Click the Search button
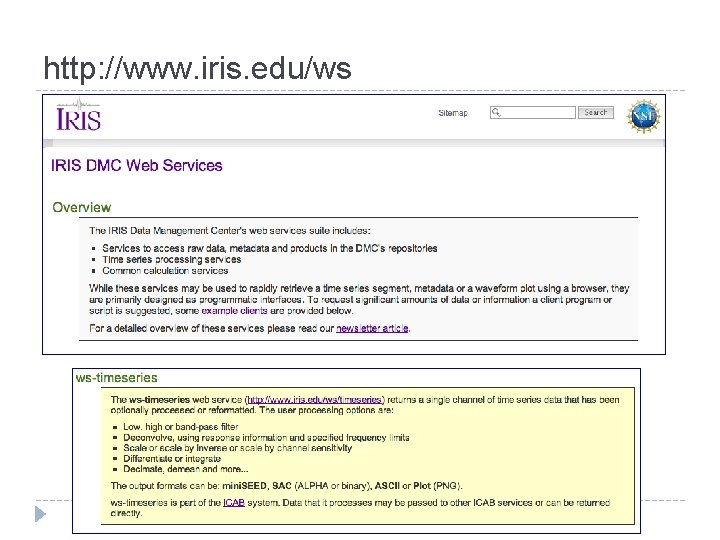Screen dimensions: 720x540 [596, 112]
